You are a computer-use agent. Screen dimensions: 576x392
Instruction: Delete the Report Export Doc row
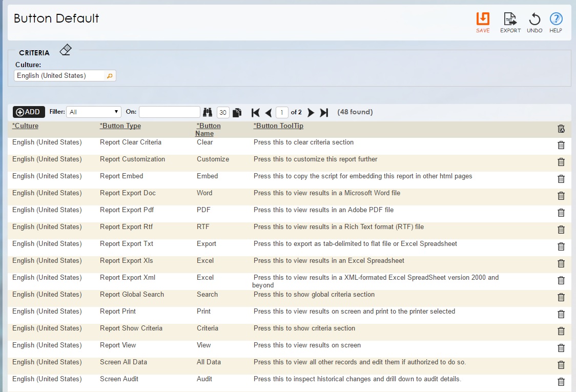click(561, 196)
